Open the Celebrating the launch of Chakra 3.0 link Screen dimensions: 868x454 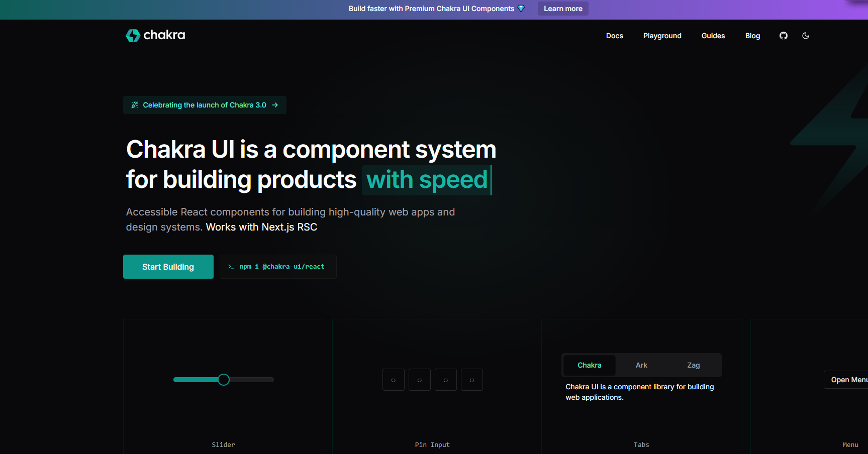[x=205, y=105]
